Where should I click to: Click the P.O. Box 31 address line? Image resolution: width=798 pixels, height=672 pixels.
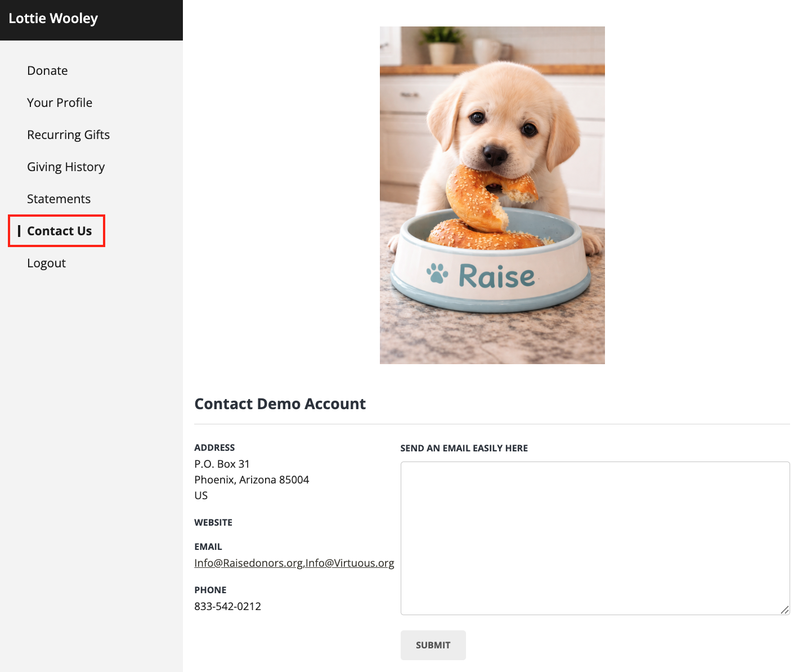222,464
